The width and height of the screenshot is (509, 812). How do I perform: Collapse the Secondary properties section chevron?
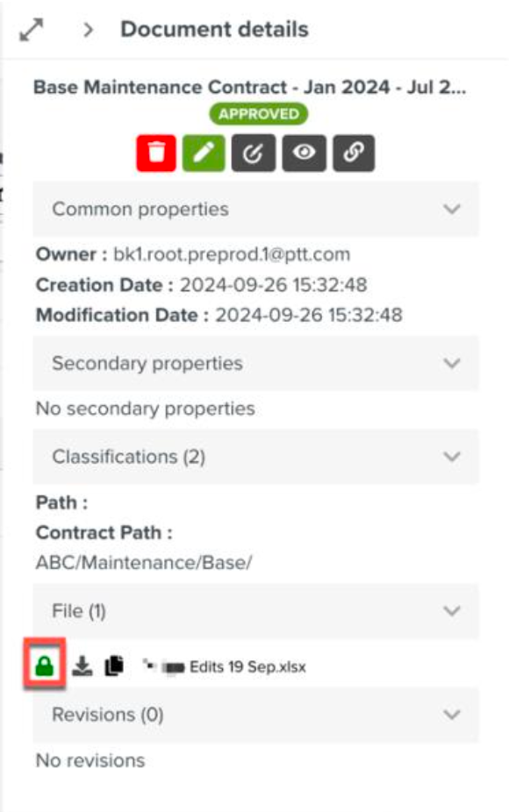452,364
